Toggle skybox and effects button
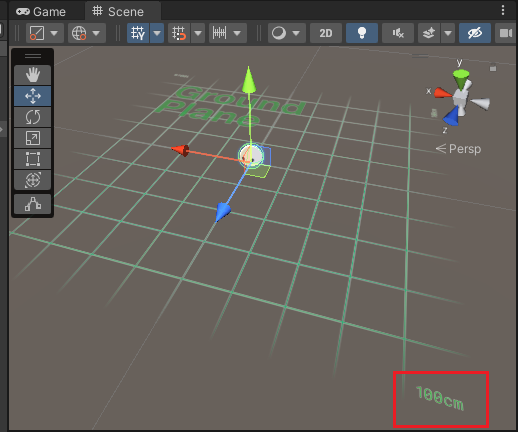Viewport: 518px width, 432px height. coord(429,33)
